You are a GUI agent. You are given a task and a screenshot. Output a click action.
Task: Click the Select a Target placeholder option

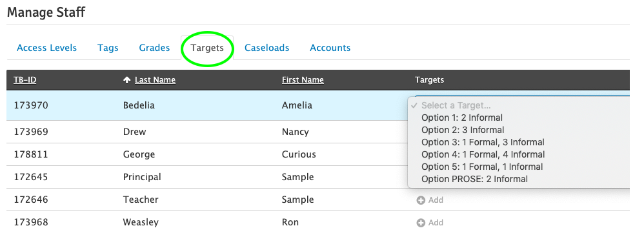[x=456, y=105]
